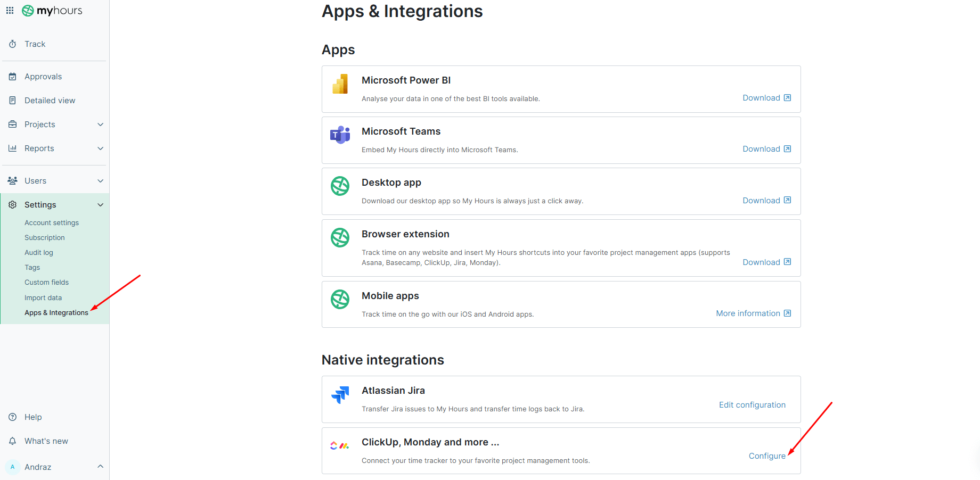Expand the Projects submenu chevron

100,125
